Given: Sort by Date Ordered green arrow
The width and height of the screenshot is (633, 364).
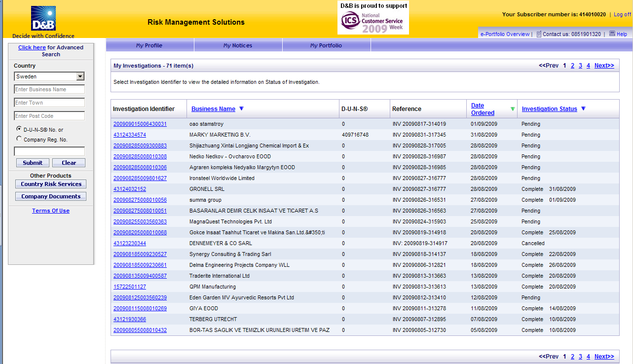Looking at the screenshot, I should tap(513, 109).
